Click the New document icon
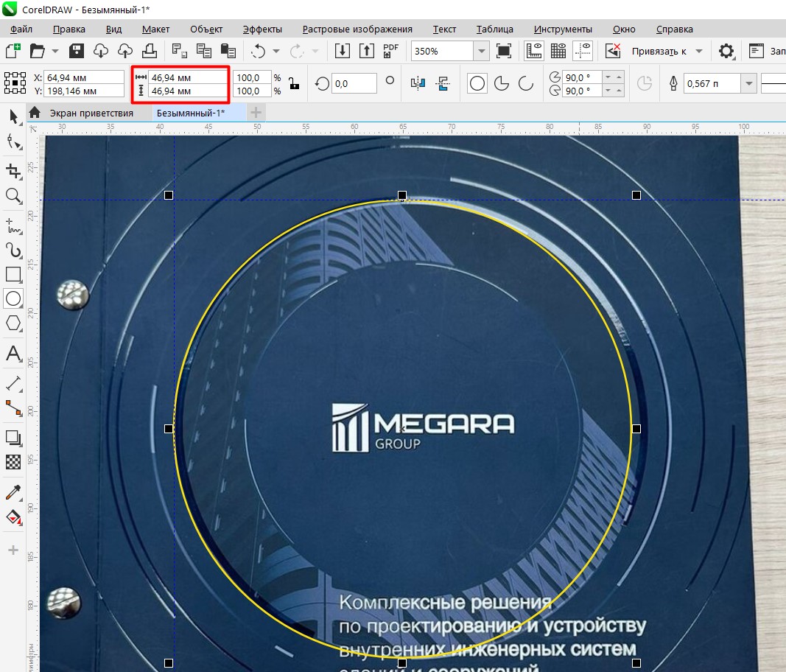The width and height of the screenshot is (786, 672). (x=13, y=51)
